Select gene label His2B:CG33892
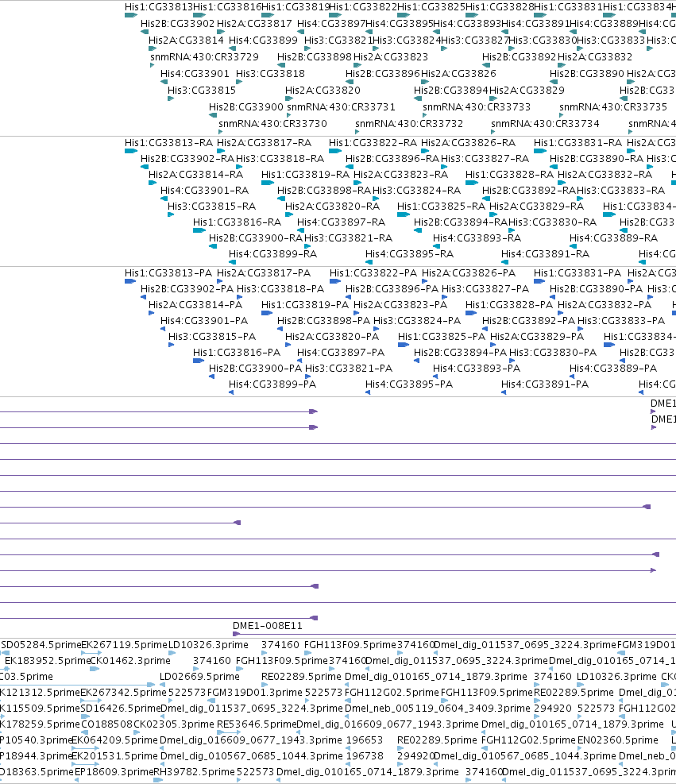Screen dimensions: 676x784 (519, 57)
